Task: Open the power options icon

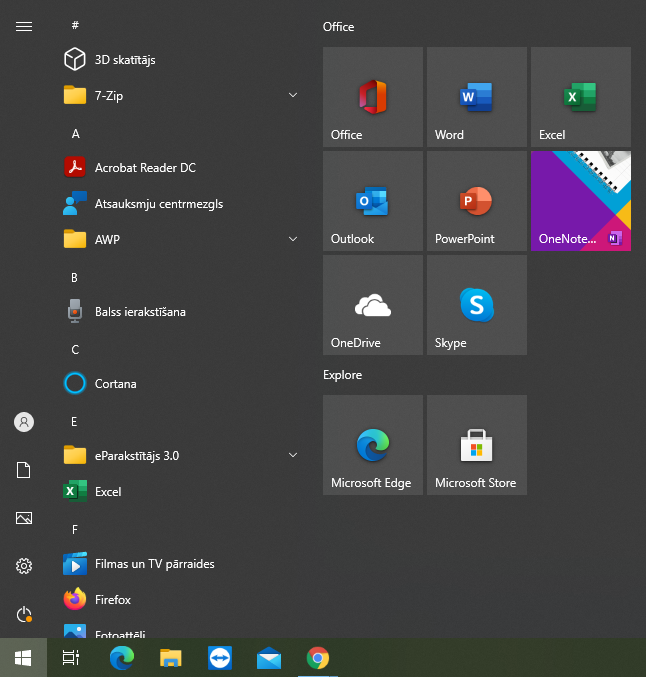Action: tap(24, 614)
